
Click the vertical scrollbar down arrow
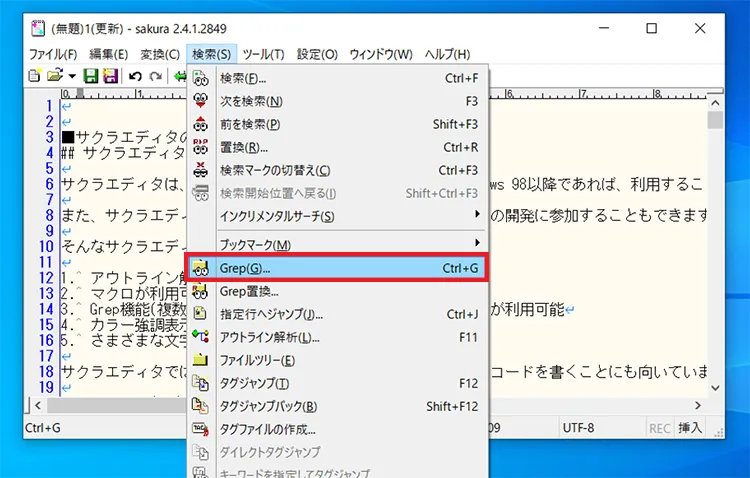pos(715,388)
